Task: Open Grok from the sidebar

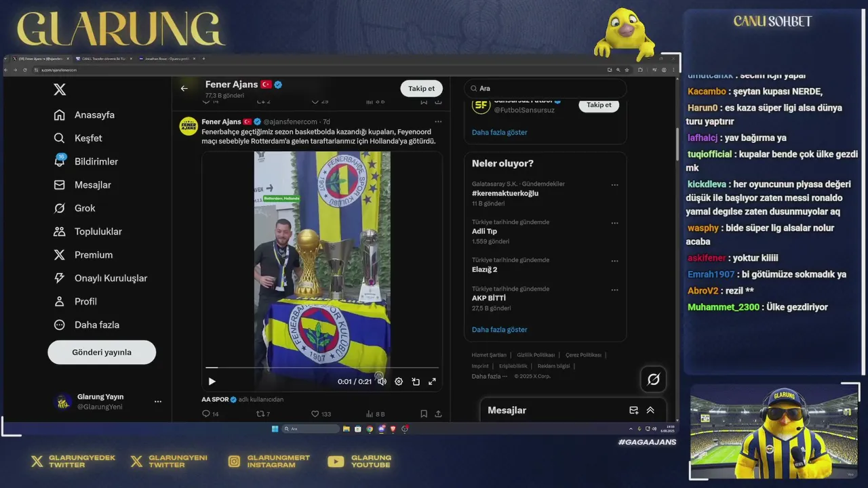Action: coord(75,208)
